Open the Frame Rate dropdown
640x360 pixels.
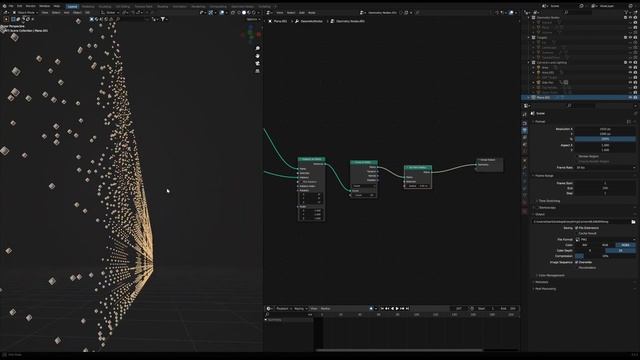pos(605,167)
